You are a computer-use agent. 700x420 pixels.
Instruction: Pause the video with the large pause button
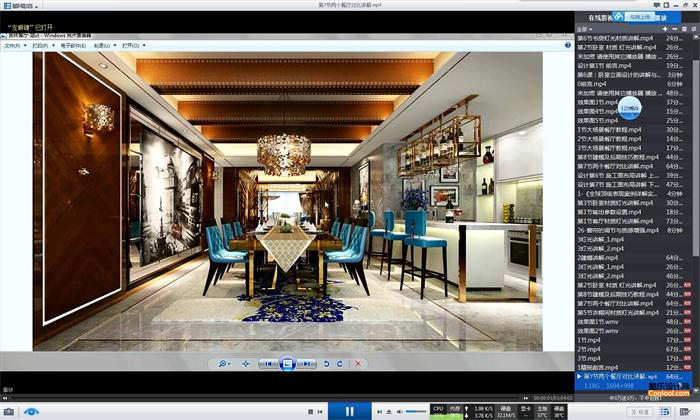[350, 411]
